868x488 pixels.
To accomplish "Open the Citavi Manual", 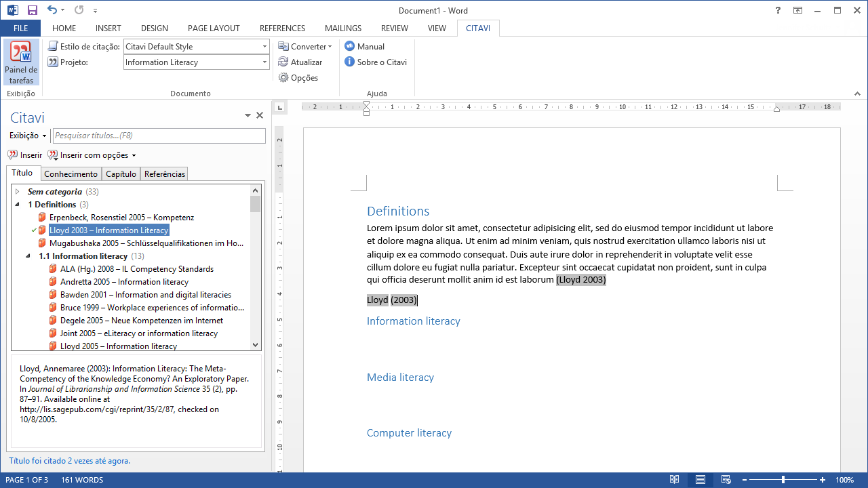I will [x=364, y=47].
